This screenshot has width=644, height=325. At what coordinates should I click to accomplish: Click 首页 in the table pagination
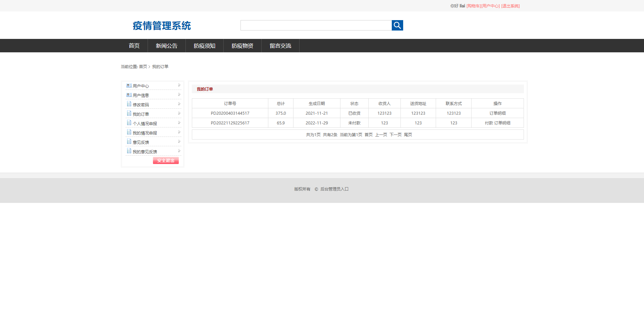pyautogui.click(x=369, y=135)
